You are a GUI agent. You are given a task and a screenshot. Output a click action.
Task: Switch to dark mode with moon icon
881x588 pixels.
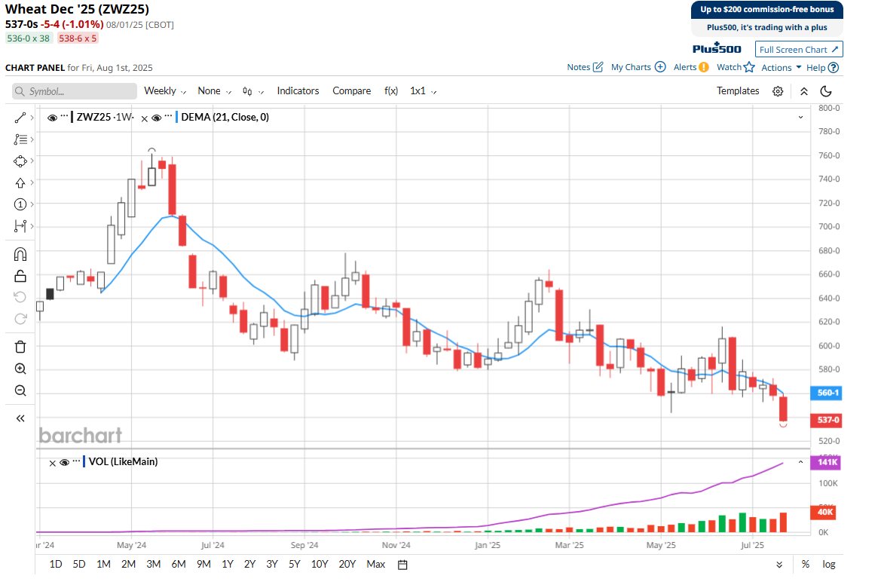pos(826,91)
